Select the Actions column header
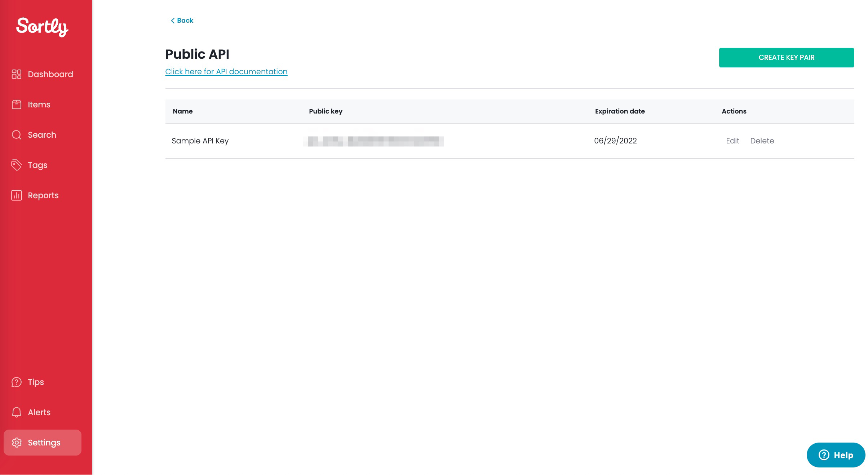This screenshot has height=475, width=868. tap(734, 111)
